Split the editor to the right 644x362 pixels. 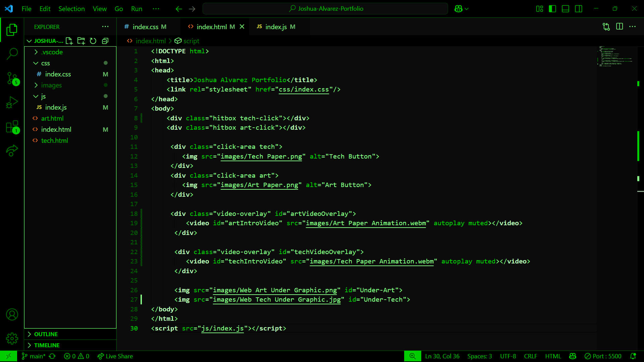[x=620, y=26]
